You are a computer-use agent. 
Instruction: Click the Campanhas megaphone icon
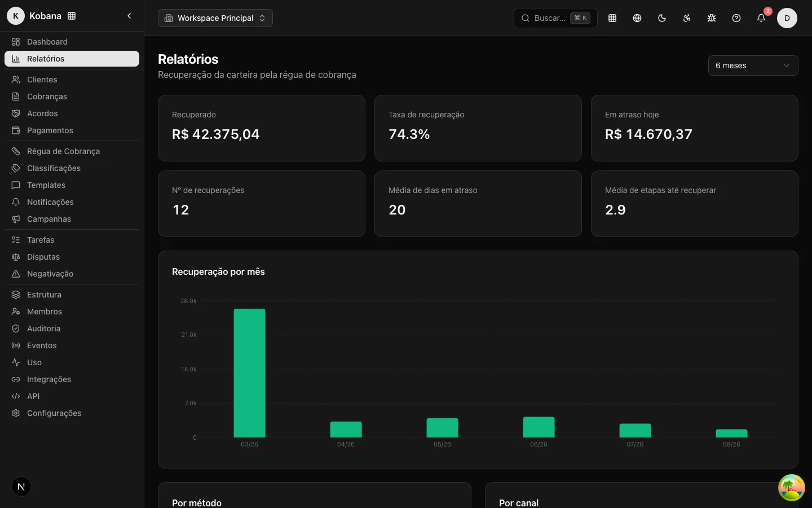[16, 219]
